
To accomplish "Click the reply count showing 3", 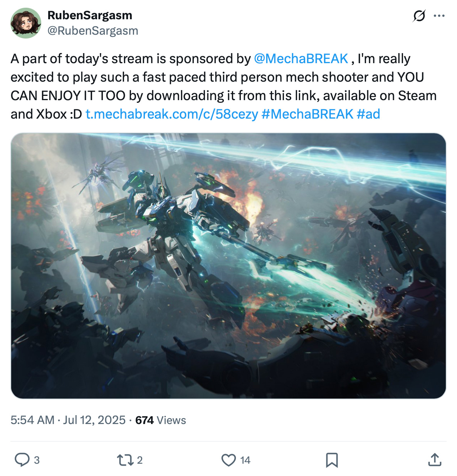I will [36, 460].
